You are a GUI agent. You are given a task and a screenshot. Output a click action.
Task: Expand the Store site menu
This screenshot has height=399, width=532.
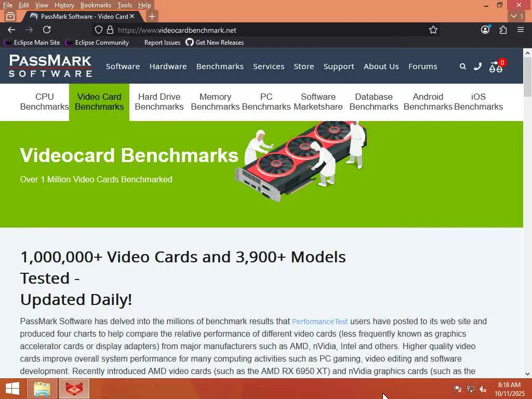click(x=304, y=66)
